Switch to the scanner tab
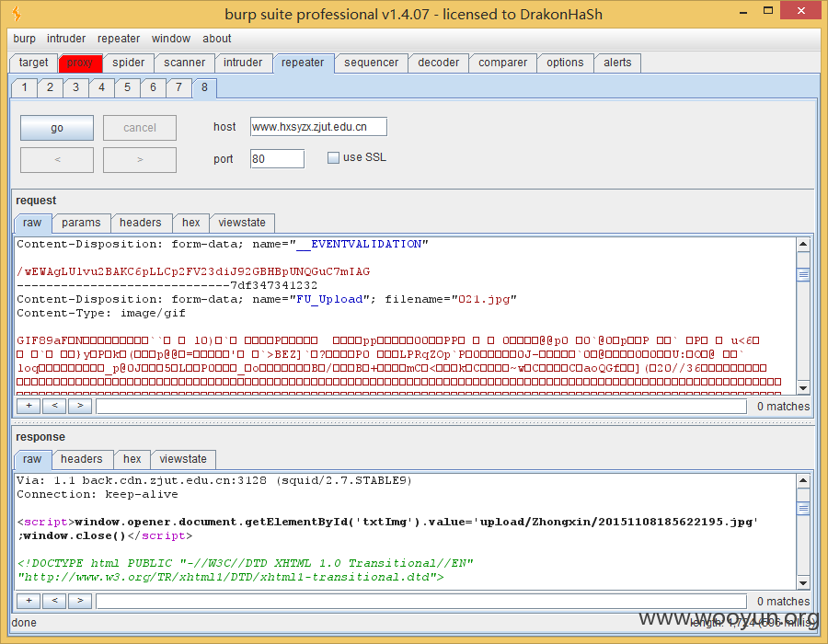828x644 pixels. coord(184,63)
